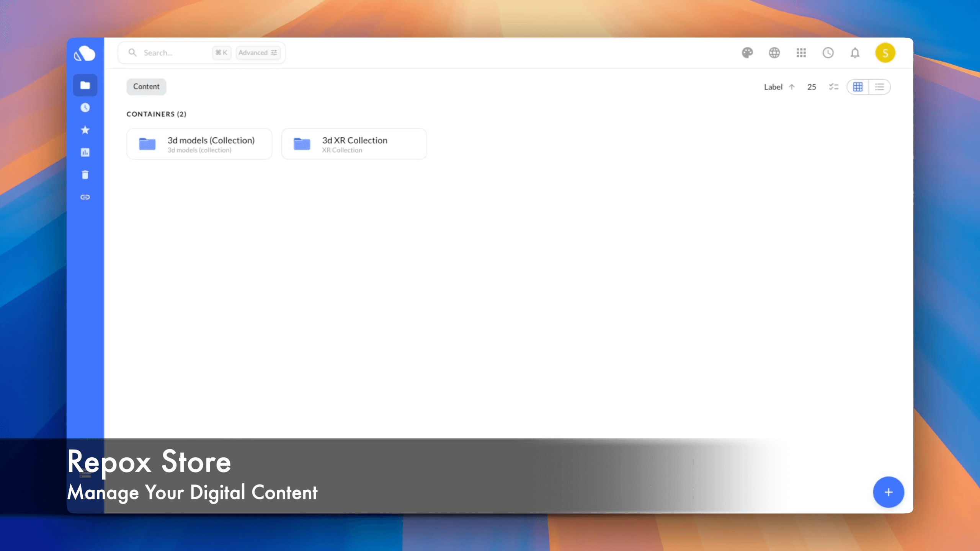Screen dimensions: 980x551
Task: Change the 25 items-per-page setting
Action: click(x=812, y=87)
